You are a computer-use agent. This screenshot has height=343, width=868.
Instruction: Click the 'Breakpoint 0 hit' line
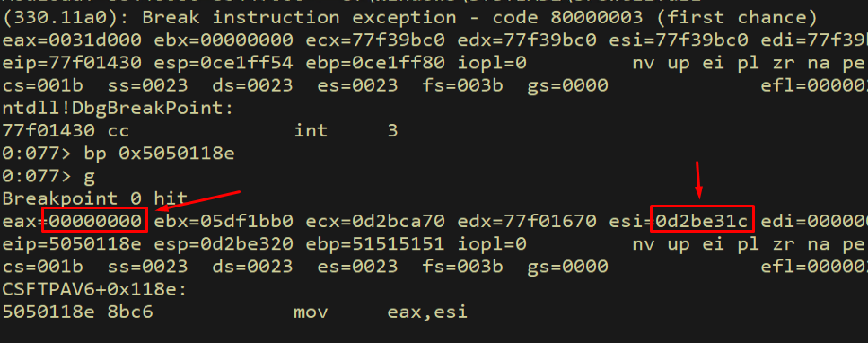[x=95, y=198]
